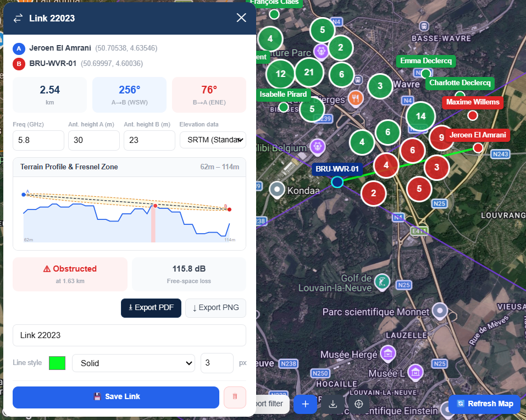Close the Link 22023 panel
The height and width of the screenshot is (420, 526).
pos(241,18)
